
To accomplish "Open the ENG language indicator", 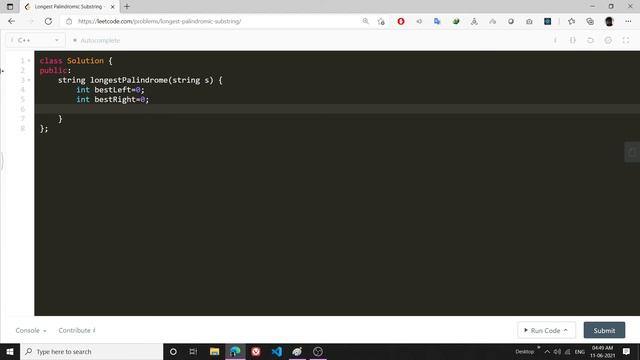I will click(580, 351).
